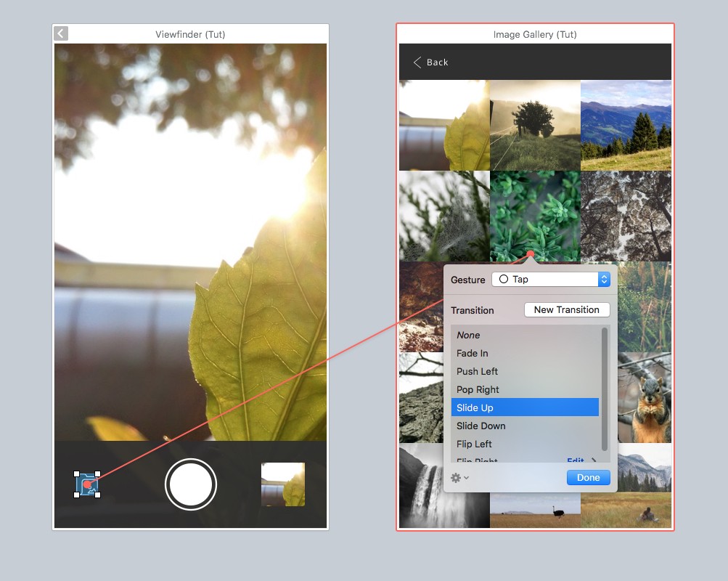Image resolution: width=728 pixels, height=581 pixels.
Task: Click the last photo thumbnail in viewfinder
Action: click(283, 484)
